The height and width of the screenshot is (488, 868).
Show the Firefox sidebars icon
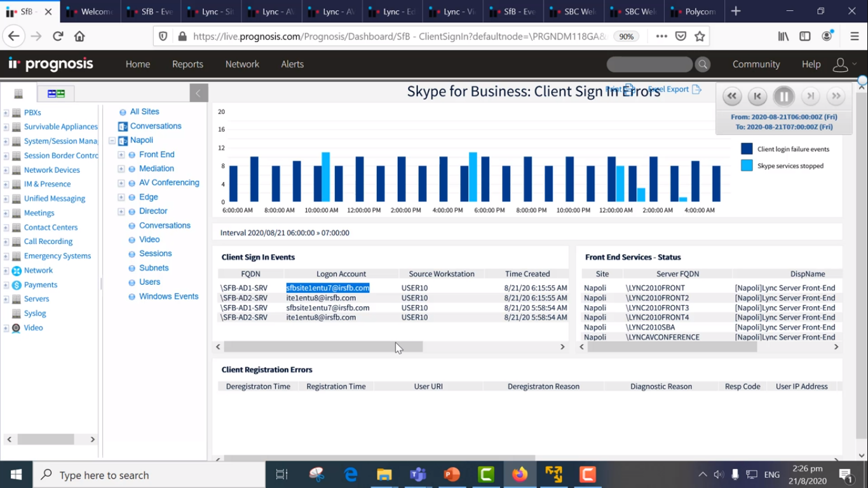click(805, 36)
